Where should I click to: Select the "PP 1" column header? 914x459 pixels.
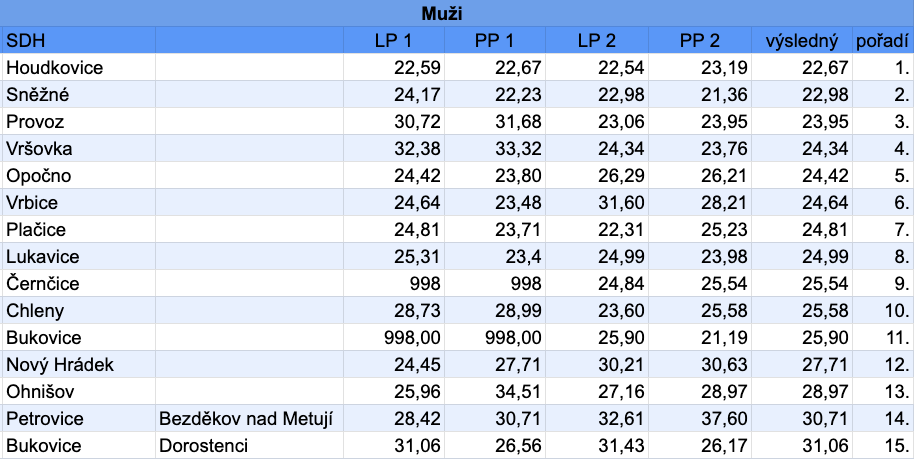coord(494,41)
